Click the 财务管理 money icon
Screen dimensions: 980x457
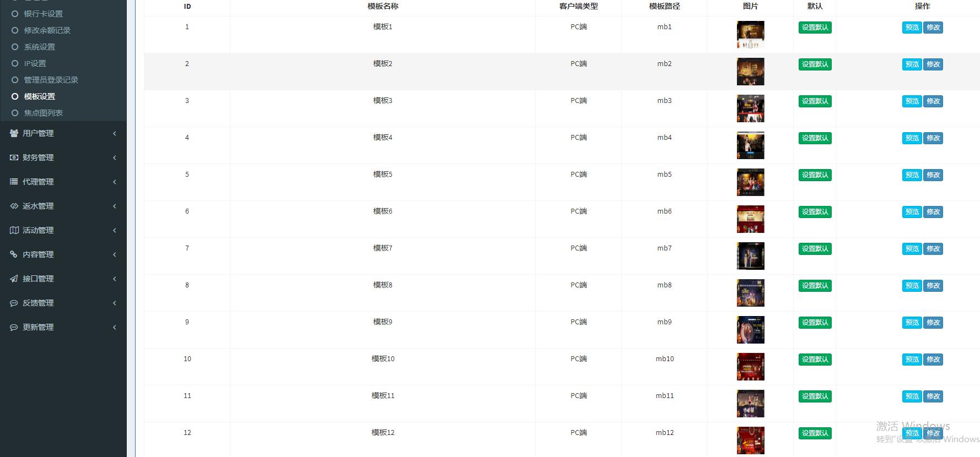[14, 157]
